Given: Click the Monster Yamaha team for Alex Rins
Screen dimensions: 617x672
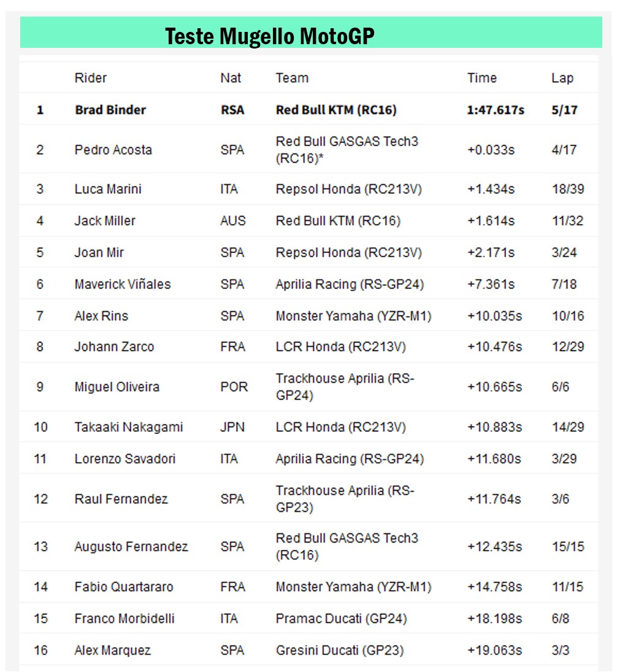Looking at the screenshot, I should [353, 316].
